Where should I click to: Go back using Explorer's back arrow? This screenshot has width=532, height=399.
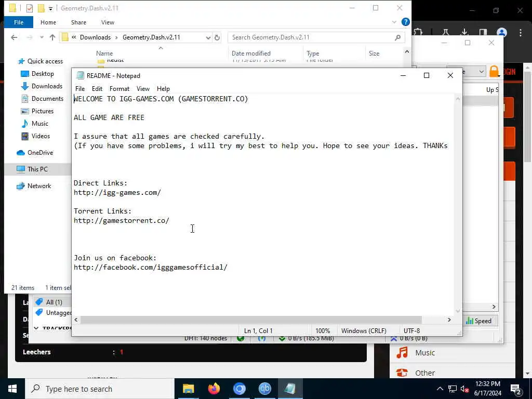pos(14,37)
